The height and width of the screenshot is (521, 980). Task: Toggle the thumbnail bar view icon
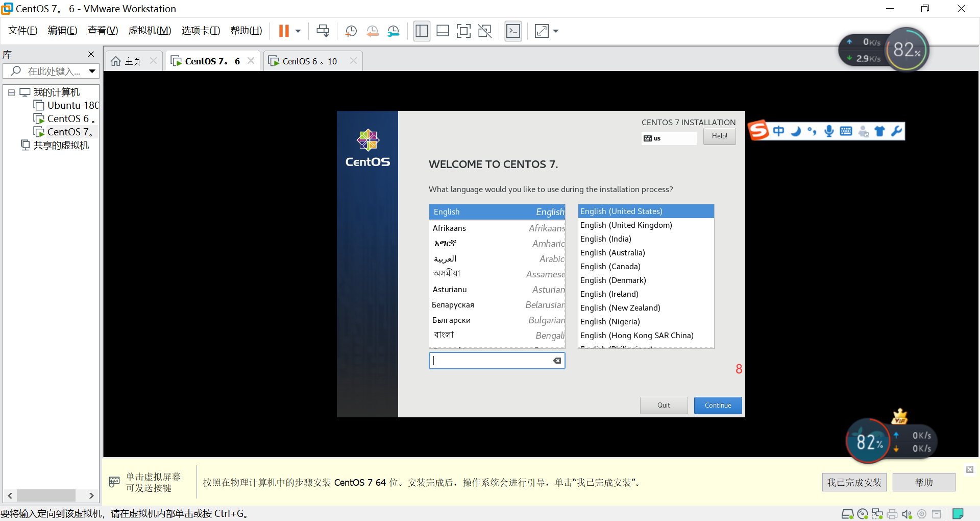coord(443,31)
